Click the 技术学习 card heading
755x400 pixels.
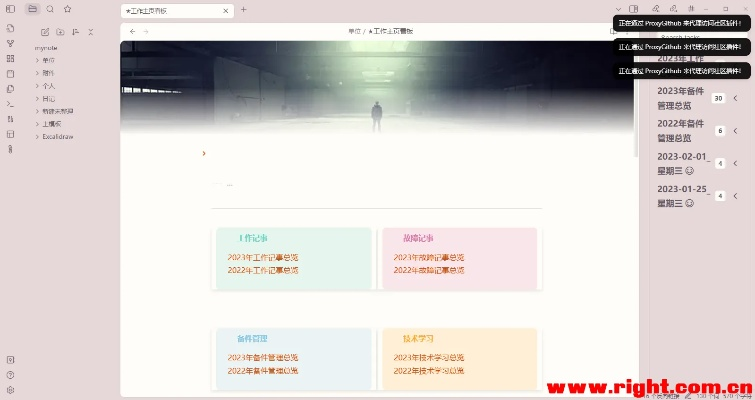[418, 339]
